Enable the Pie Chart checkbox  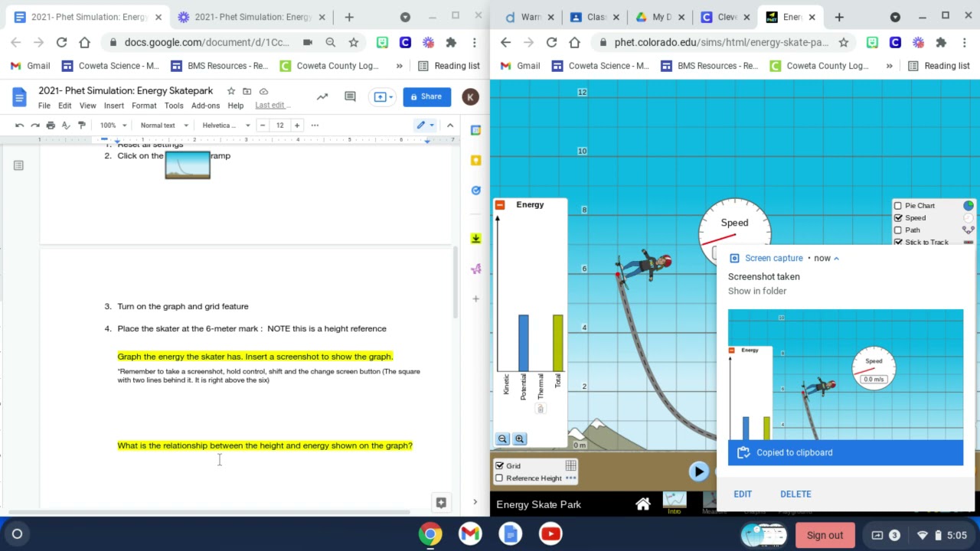pos(898,206)
